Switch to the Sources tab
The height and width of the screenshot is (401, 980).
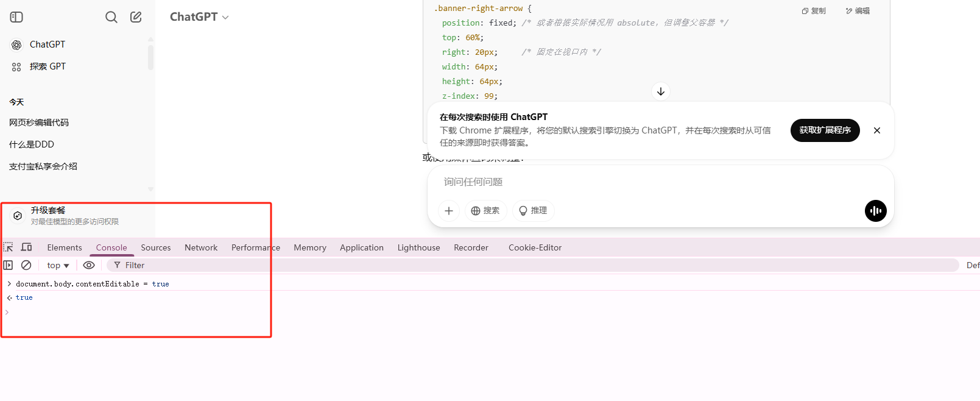click(156, 247)
